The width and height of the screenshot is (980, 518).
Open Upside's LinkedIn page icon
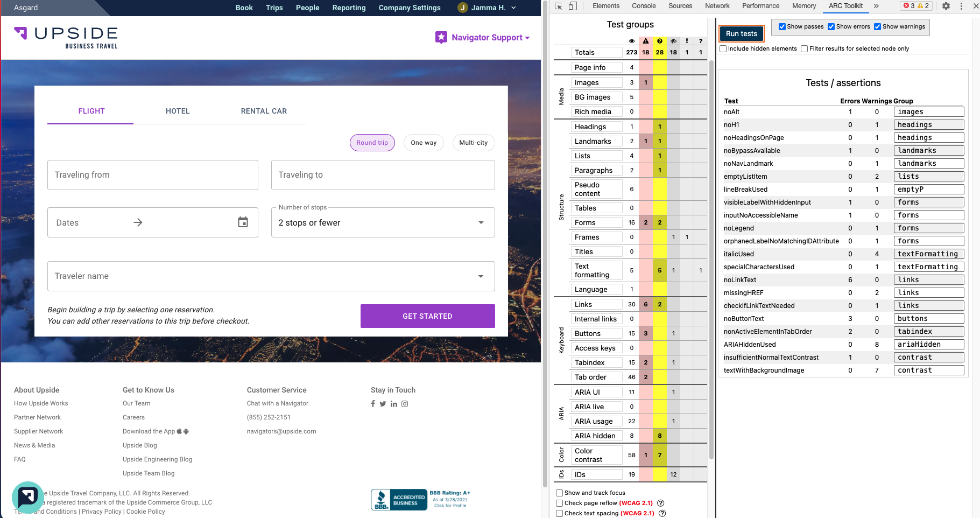coord(394,404)
